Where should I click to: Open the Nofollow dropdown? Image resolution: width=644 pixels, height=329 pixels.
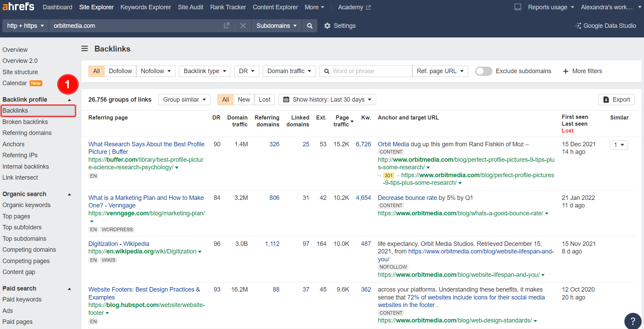click(156, 71)
